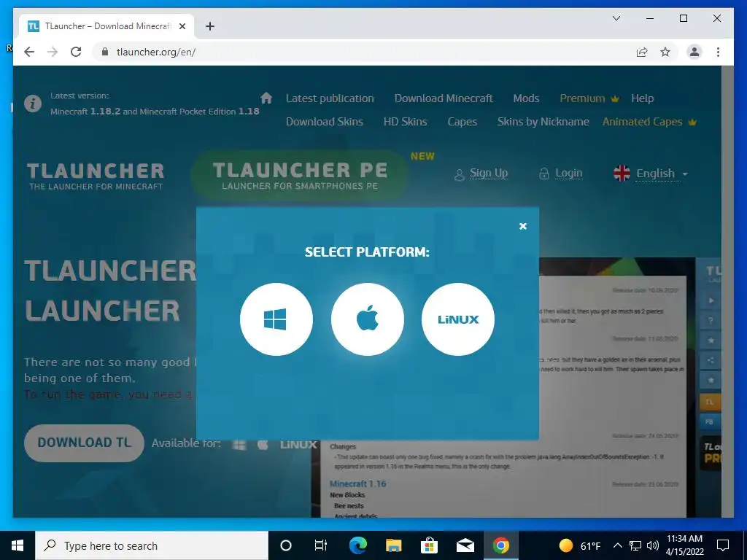Open the Mods menu item
Screen dimensions: 747x560
[x=526, y=98]
